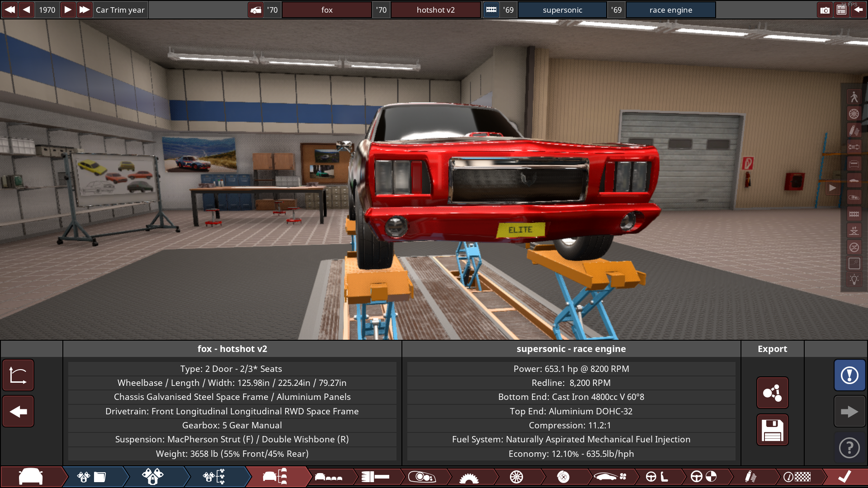Click the Redline: 8,200 RPM row
The height and width of the screenshot is (488, 868).
tap(571, 383)
